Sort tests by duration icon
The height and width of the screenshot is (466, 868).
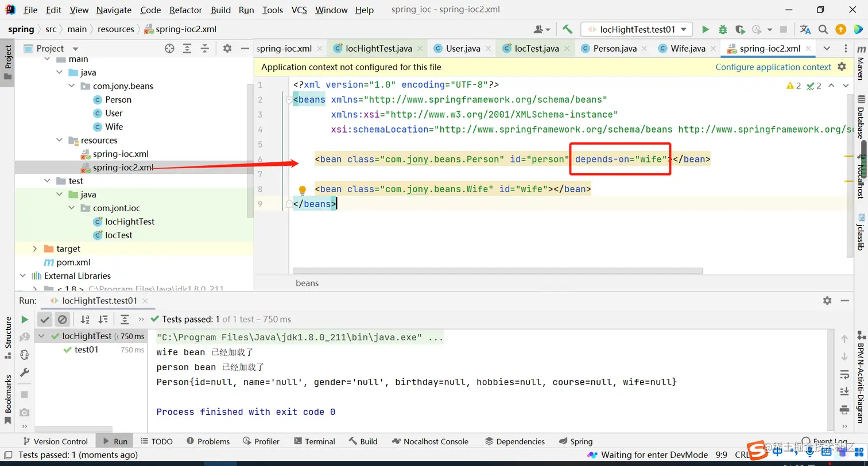103,319
